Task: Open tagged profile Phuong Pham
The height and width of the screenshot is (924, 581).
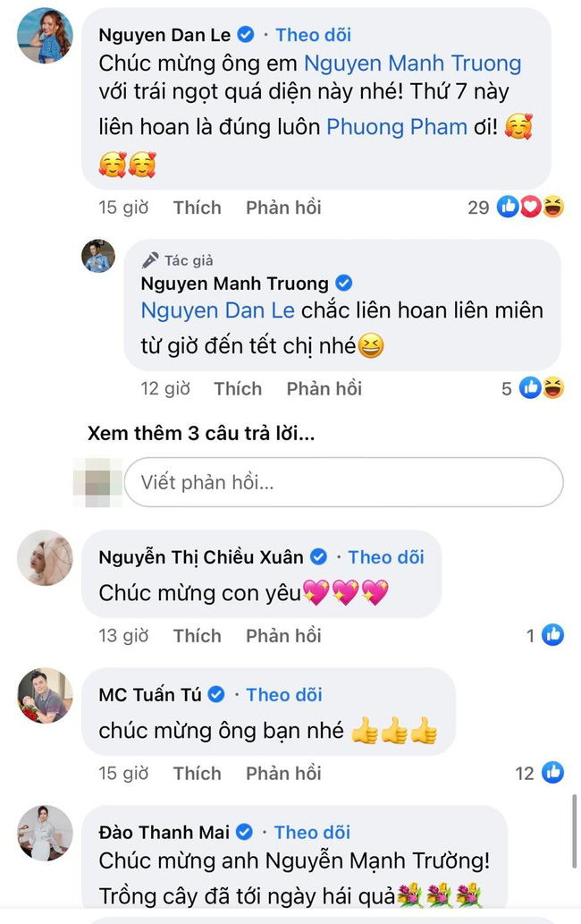Action: pos(397,127)
